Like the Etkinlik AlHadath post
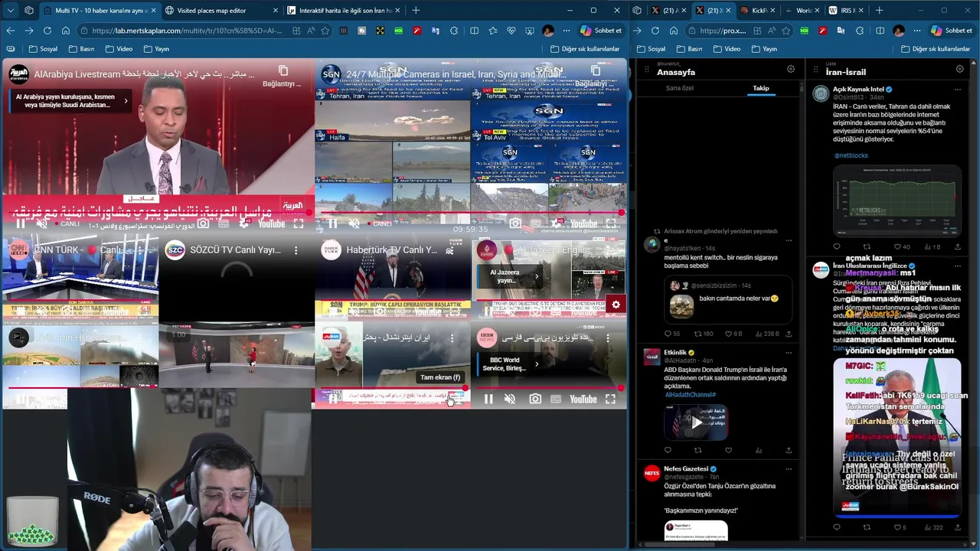Screen dimensions: 980x551 click(x=728, y=451)
